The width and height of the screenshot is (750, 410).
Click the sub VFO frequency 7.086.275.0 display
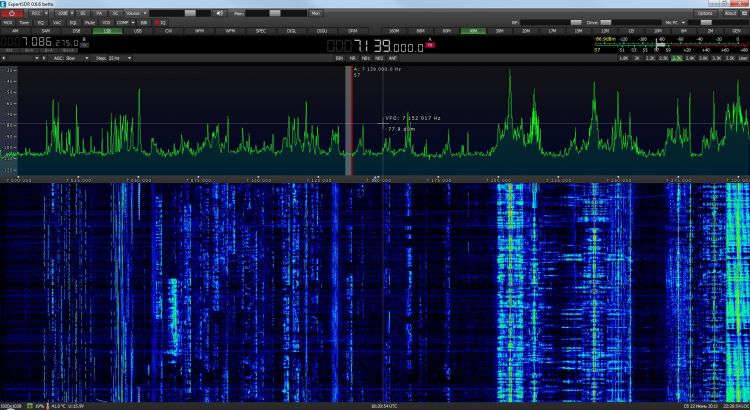(x=40, y=43)
